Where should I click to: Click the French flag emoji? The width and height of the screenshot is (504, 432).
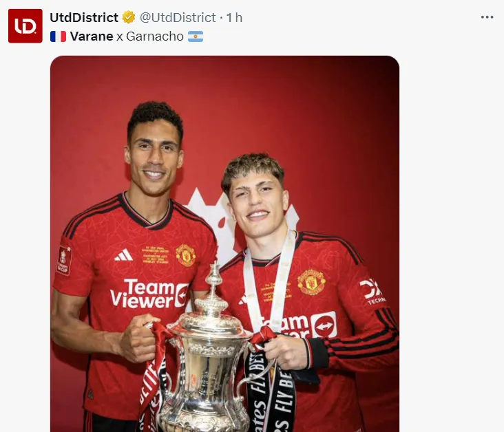(x=58, y=36)
